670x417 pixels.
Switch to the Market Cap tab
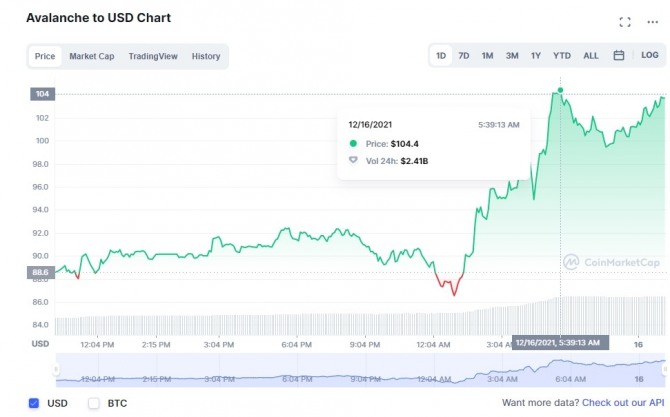(92, 57)
